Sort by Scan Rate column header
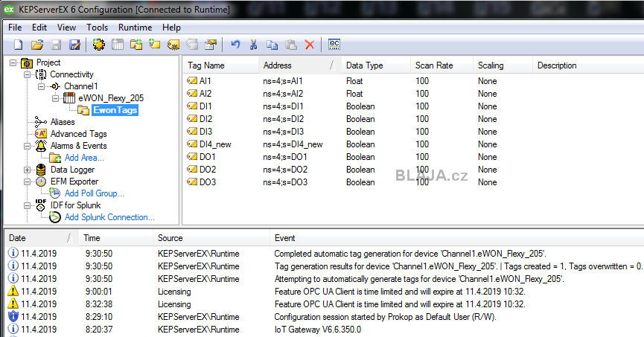Image resolution: width=644 pixels, height=337 pixels. pyautogui.click(x=441, y=65)
